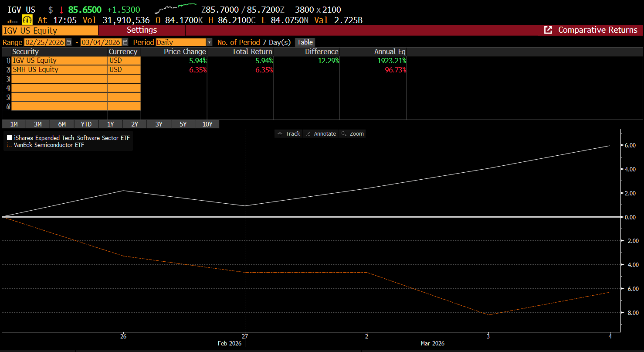Set chart range to 5Y
644x352 pixels.
(x=183, y=124)
